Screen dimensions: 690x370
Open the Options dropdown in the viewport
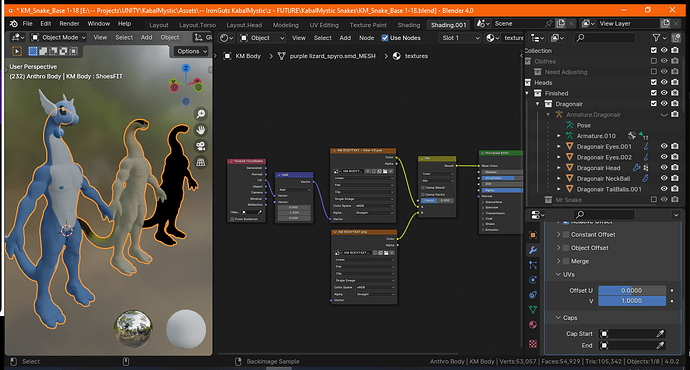[191, 51]
